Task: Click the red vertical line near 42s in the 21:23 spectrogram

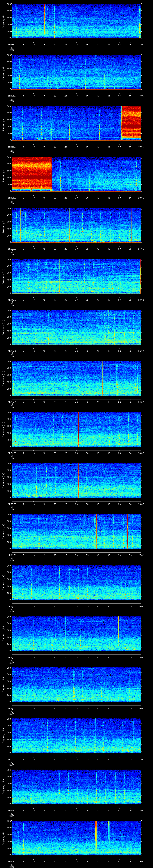Action: 102,378
